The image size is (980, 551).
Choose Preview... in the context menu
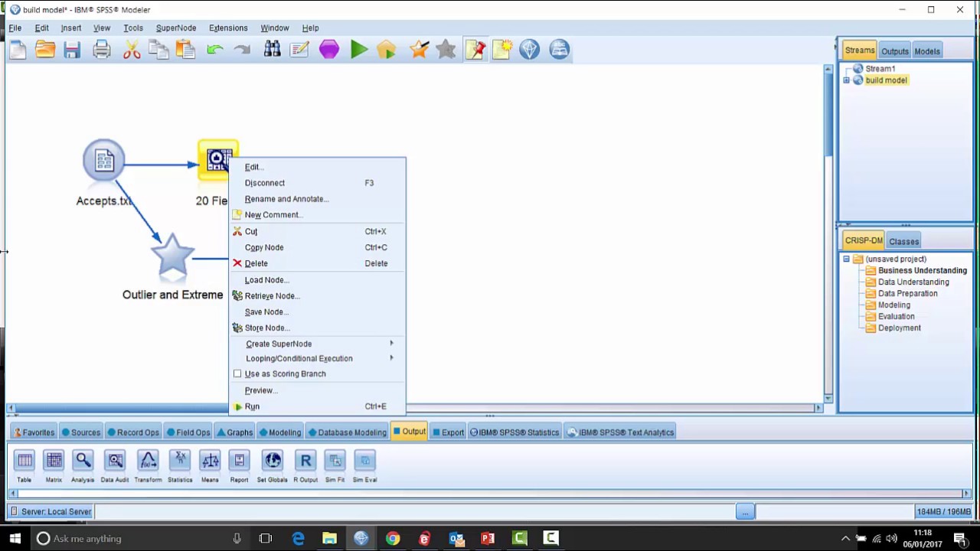pos(318,390)
